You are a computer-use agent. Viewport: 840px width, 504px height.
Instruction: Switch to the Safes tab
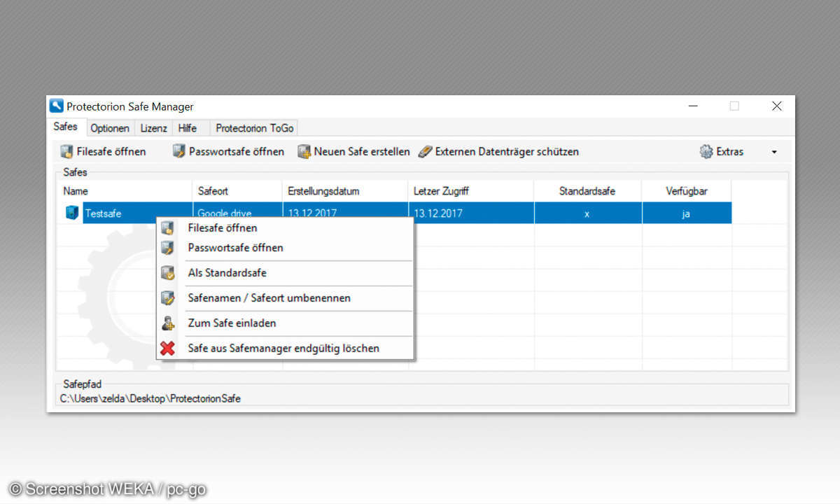click(x=66, y=127)
